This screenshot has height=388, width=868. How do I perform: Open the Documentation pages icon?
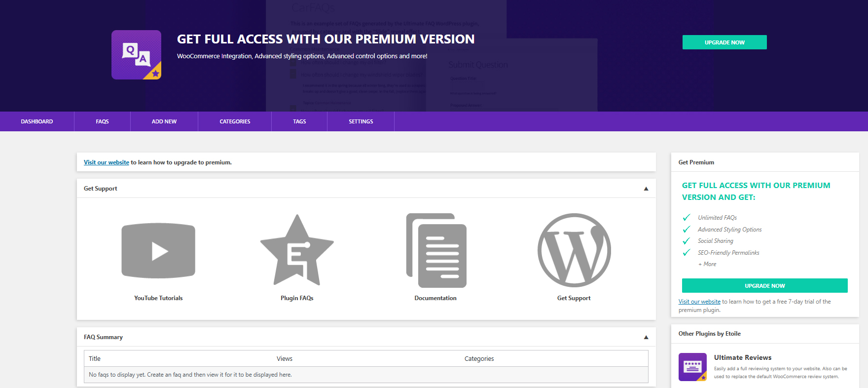(x=436, y=250)
